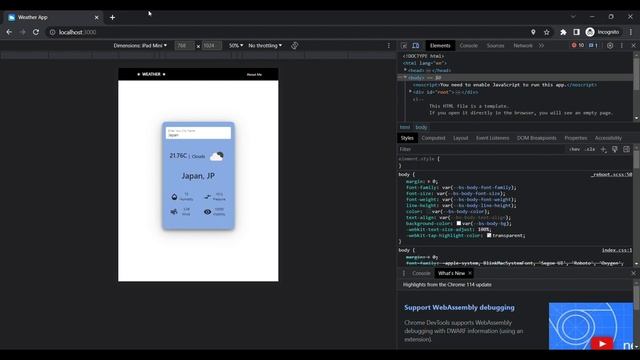Expand the div id root node

point(410,92)
